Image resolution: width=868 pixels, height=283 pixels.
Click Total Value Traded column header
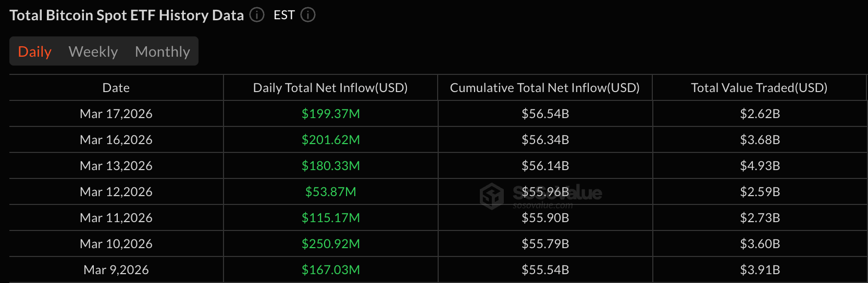pos(759,88)
